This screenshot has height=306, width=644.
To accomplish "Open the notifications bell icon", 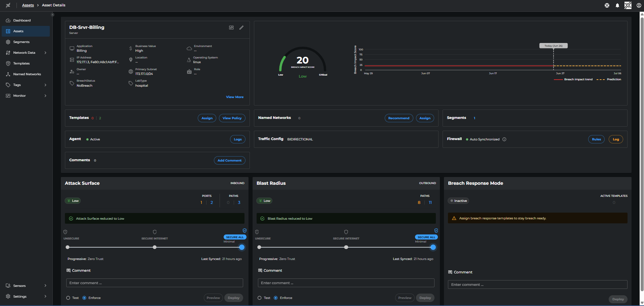I will point(617,5).
